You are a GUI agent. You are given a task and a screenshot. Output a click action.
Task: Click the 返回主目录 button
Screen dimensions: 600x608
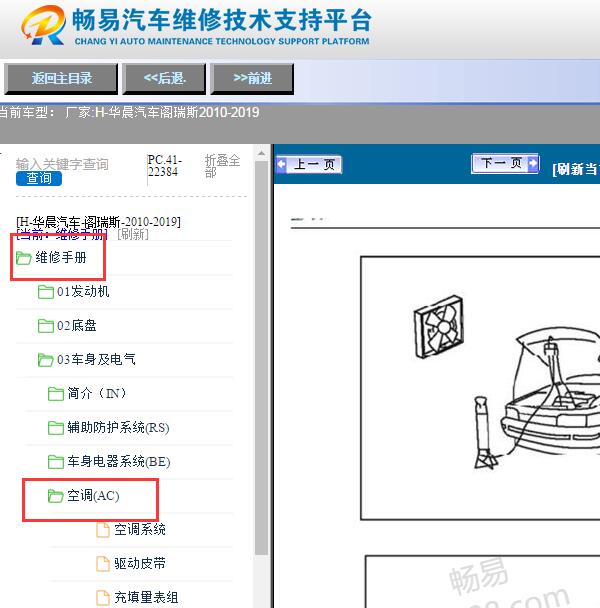point(61,79)
